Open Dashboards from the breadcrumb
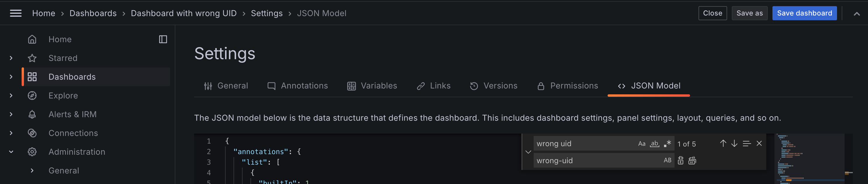 tap(93, 13)
